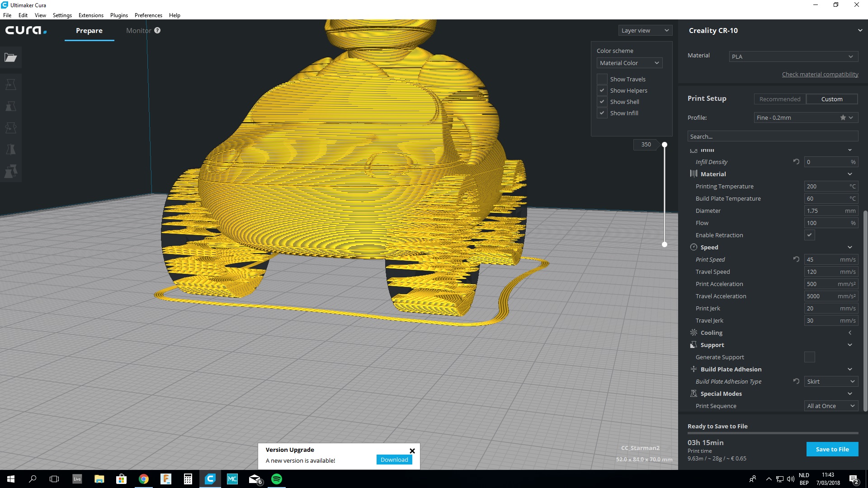Enable the Show Travels checkbox

pos(602,79)
